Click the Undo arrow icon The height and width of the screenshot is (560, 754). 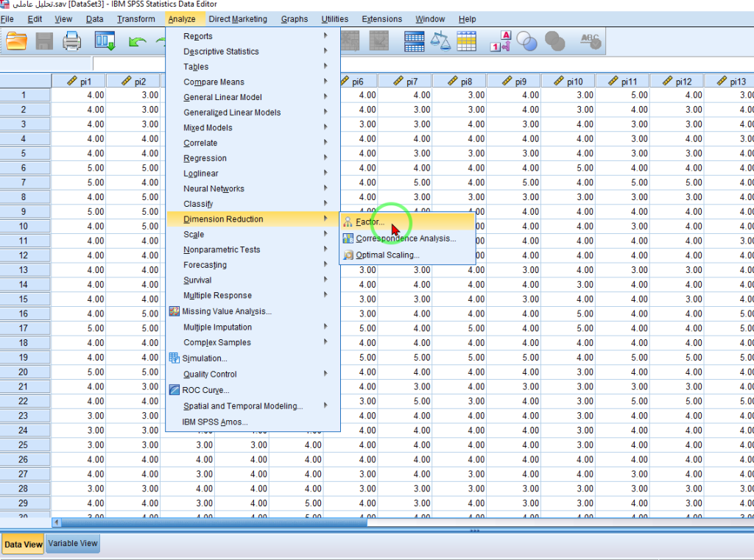tap(138, 42)
